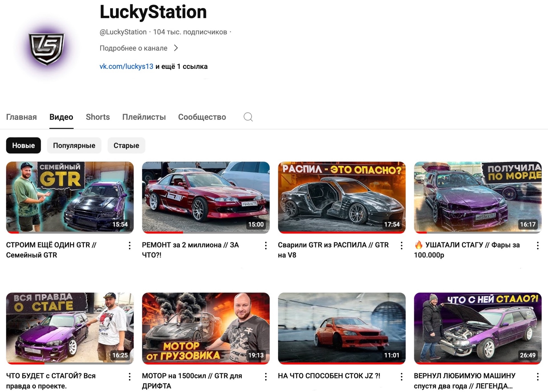The height and width of the screenshot is (392, 548).
Task: Click the 16:17 duration badge
Action: click(528, 224)
